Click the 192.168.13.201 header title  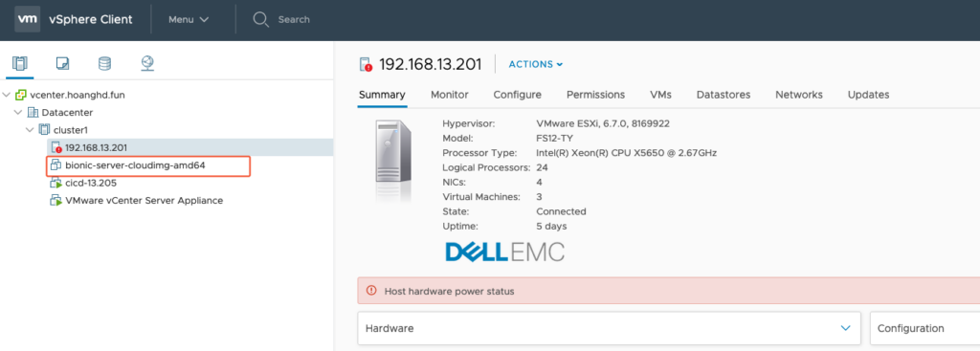pyautogui.click(x=431, y=64)
